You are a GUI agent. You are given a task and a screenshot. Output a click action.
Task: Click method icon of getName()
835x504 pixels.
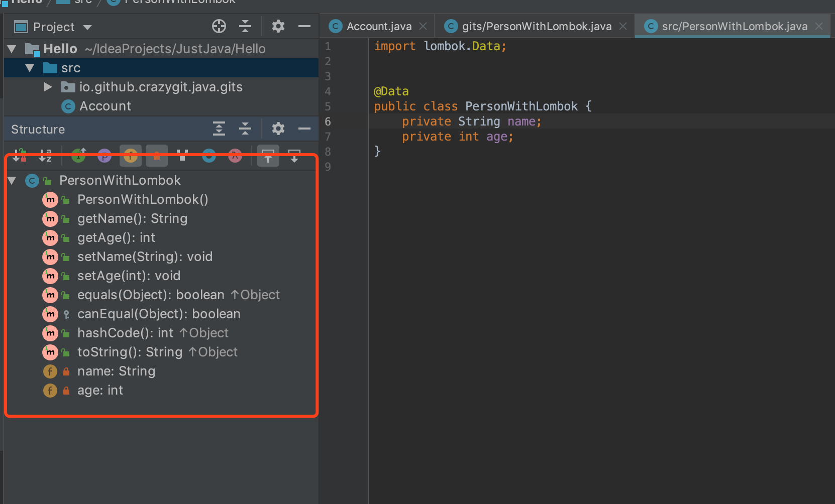click(50, 219)
